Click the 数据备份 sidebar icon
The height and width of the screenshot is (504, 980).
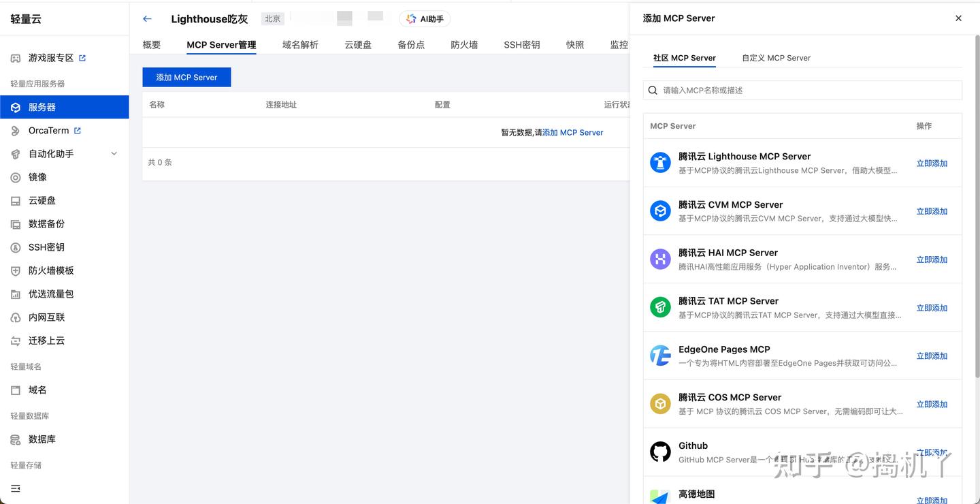pos(15,224)
